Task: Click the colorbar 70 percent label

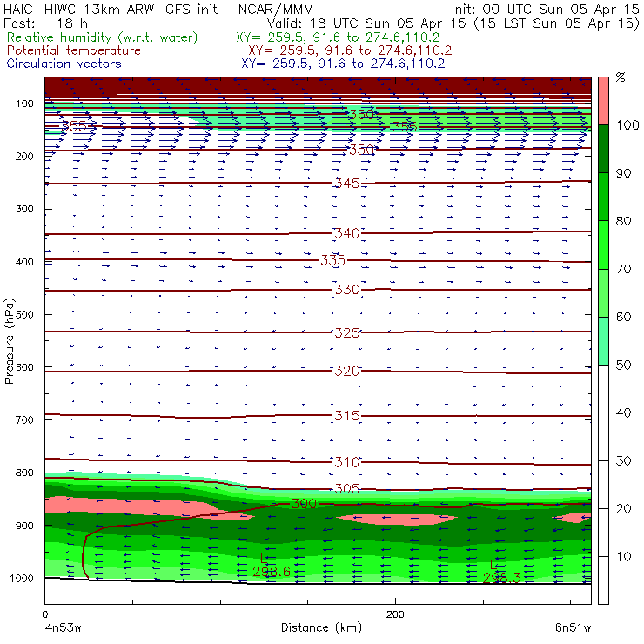Action: (x=623, y=270)
